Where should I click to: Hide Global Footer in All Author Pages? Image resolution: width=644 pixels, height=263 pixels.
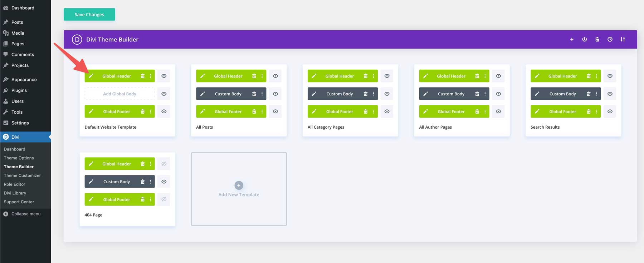[x=498, y=111]
